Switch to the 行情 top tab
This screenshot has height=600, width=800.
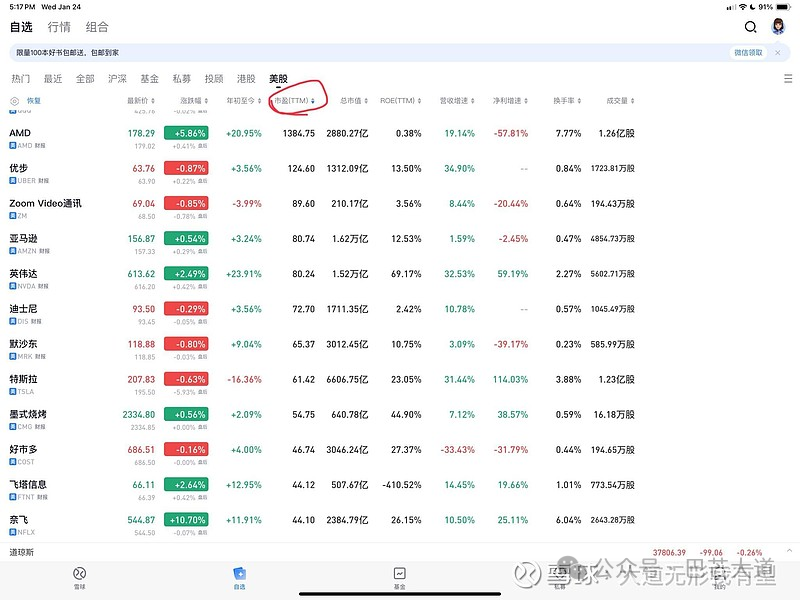point(59,27)
